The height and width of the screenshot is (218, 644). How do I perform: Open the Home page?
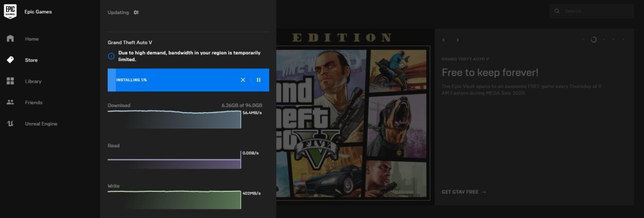pyautogui.click(x=32, y=39)
